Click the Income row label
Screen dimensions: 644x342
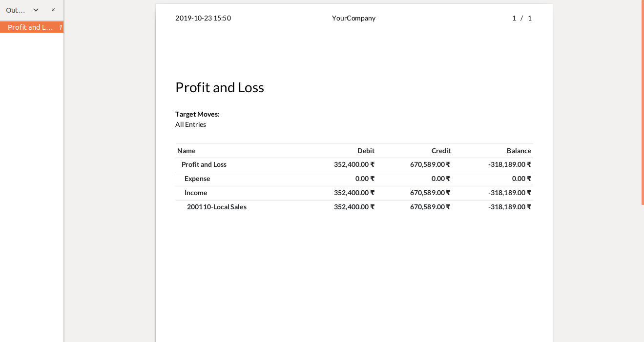pos(196,193)
